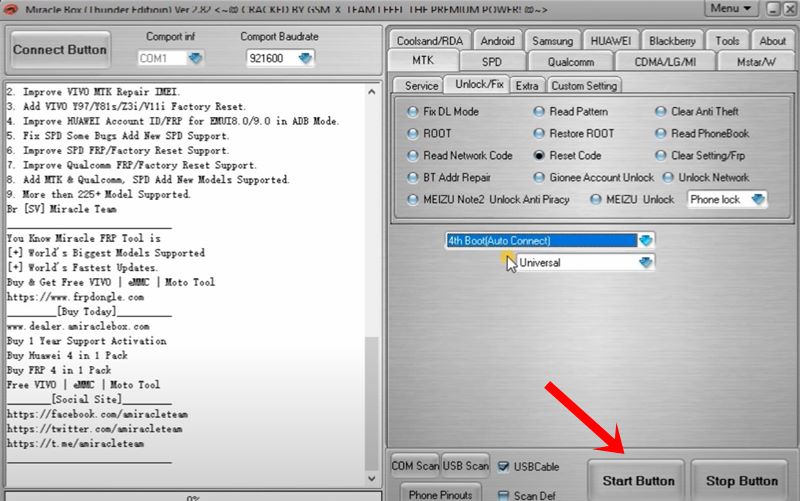Open the Menu dropdown in title bar

(731, 8)
